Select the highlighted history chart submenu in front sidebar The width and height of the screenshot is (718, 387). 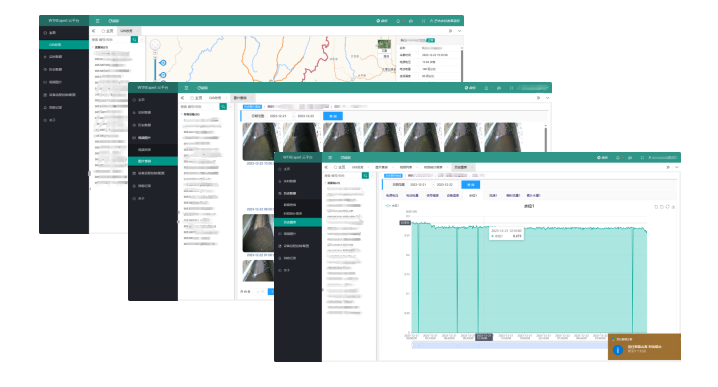pyautogui.click(x=298, y=222)
